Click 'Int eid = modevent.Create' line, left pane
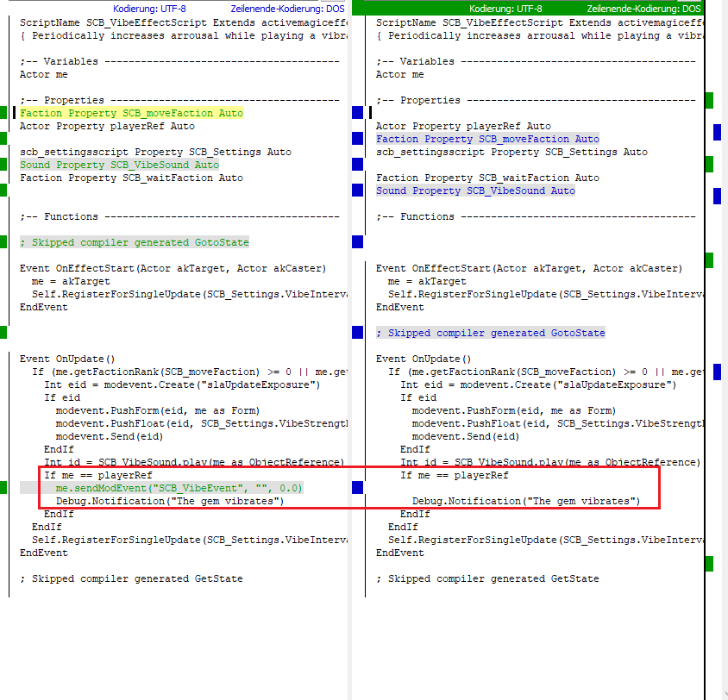The height and width of the screenshot is (700, 728). (182, 385)
